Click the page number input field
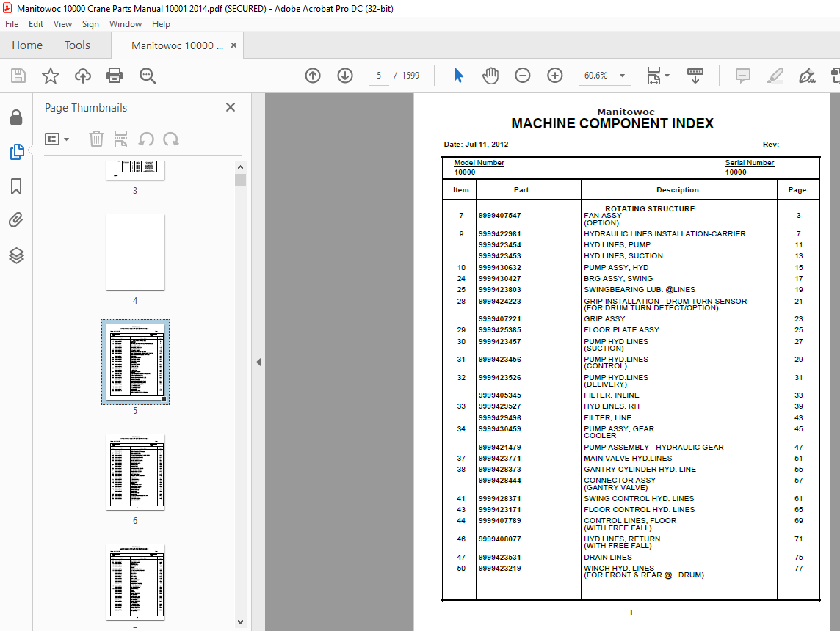 [x=379, y=76]
